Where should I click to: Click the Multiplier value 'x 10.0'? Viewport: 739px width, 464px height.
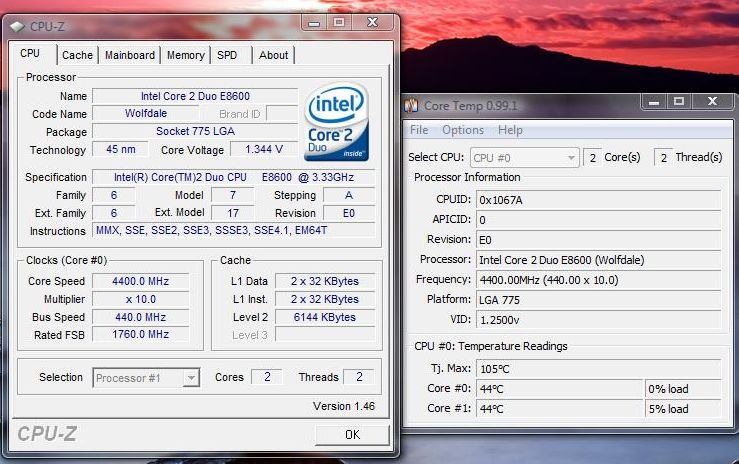pyautogui.click(x=140, y=299)
